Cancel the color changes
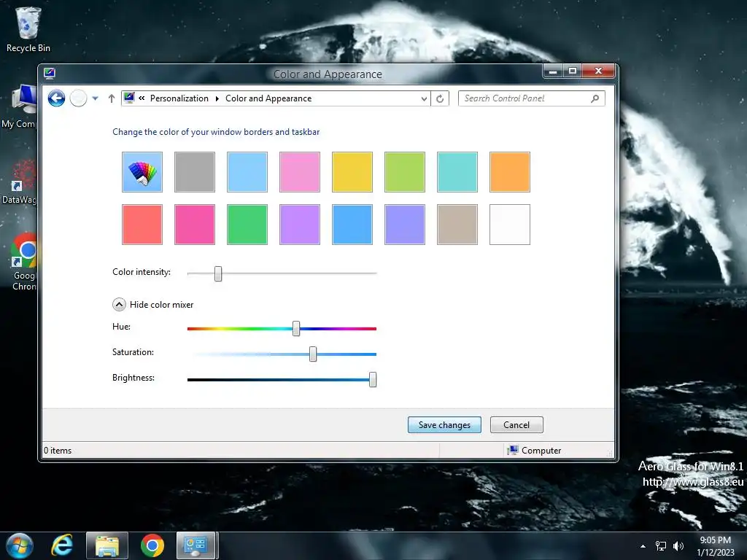 tap(516, 425)
